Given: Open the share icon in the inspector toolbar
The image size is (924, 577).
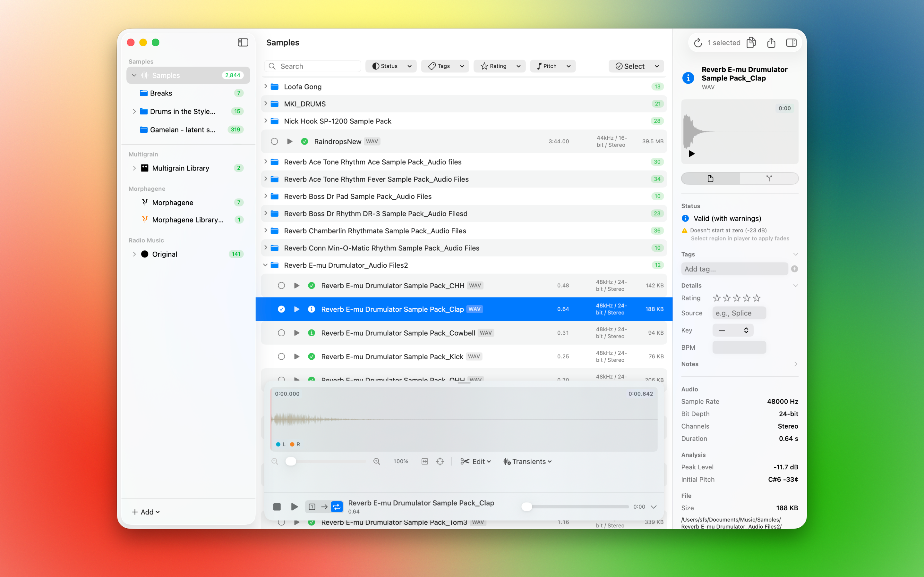Looking at the screenshot, I should pos(771,42).
